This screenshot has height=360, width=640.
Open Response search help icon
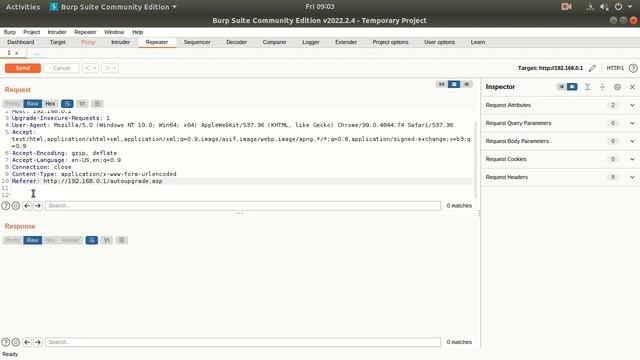click(5, 342)
